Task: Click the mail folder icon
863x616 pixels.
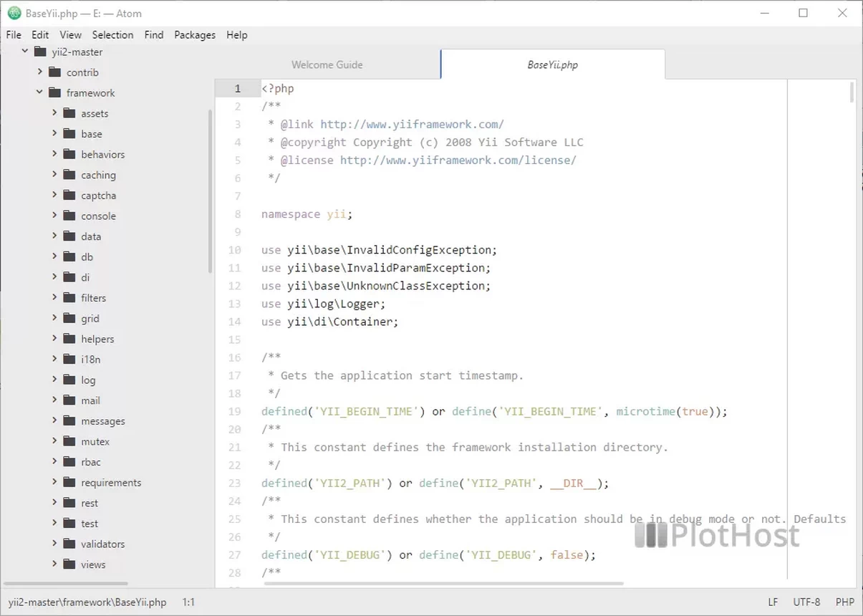Action: (x=69, y=400)
